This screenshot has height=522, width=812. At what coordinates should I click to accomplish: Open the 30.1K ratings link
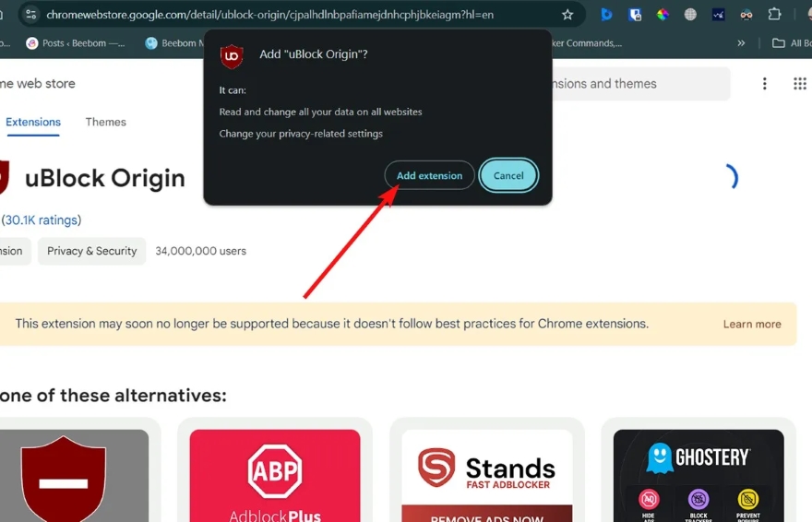point(42,219)
